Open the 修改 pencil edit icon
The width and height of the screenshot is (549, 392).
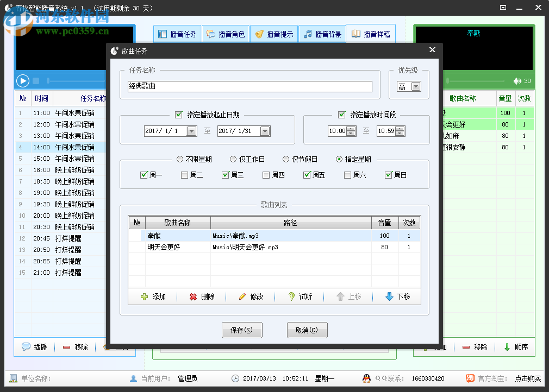(x=242, y=296)
